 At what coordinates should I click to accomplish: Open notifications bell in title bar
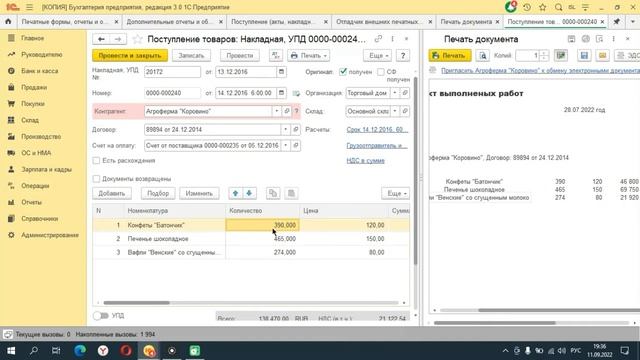point(511,7)
